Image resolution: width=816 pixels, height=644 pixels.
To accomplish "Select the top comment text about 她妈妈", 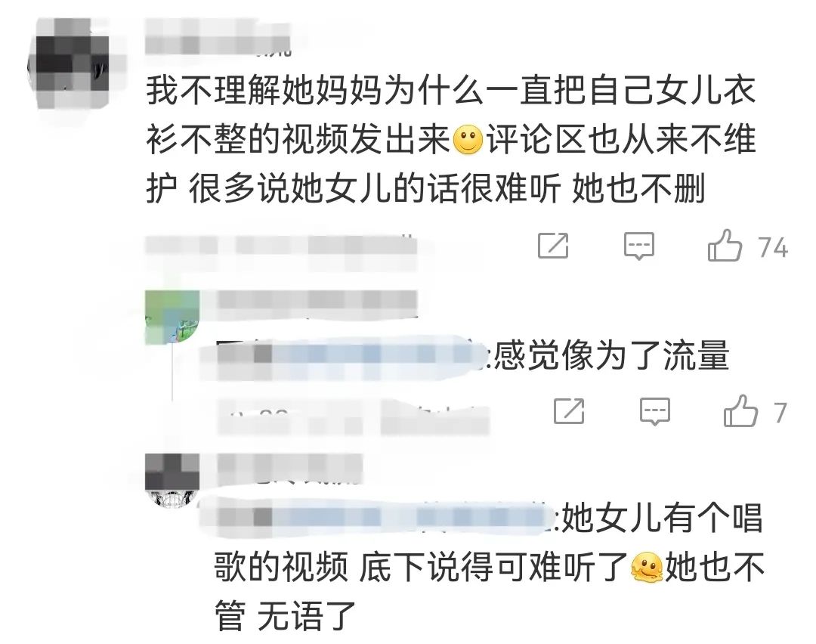I will pyautogui.click(x=450, y=140).
